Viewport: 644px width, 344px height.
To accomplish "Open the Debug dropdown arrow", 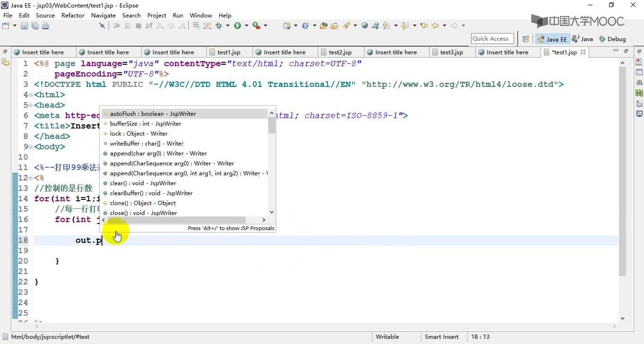I will (x=228, y=26).
